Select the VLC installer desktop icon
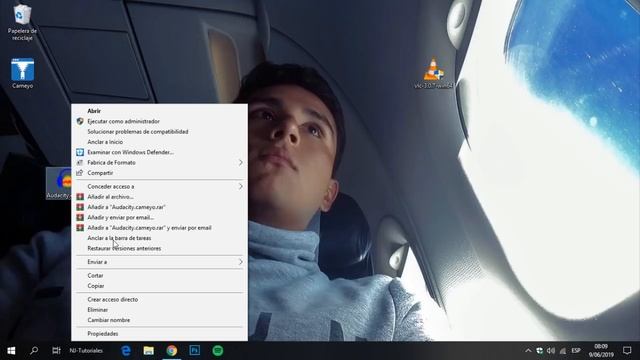 click(433, 73)
